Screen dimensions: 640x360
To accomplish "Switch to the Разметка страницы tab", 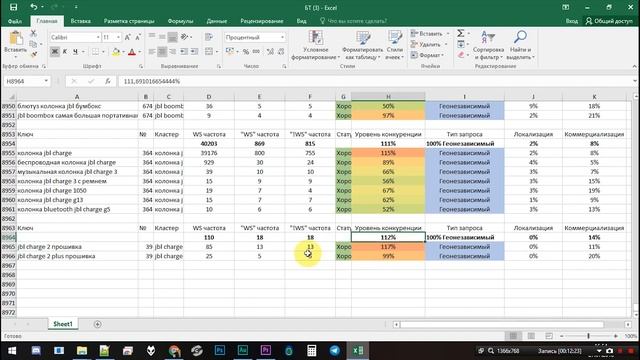I will [x=129, y=21].
